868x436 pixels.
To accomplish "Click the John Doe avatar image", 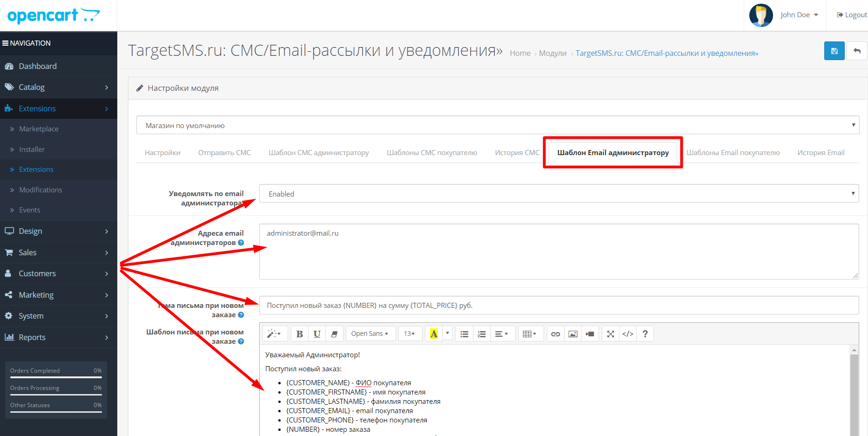I will click(761, 15).
